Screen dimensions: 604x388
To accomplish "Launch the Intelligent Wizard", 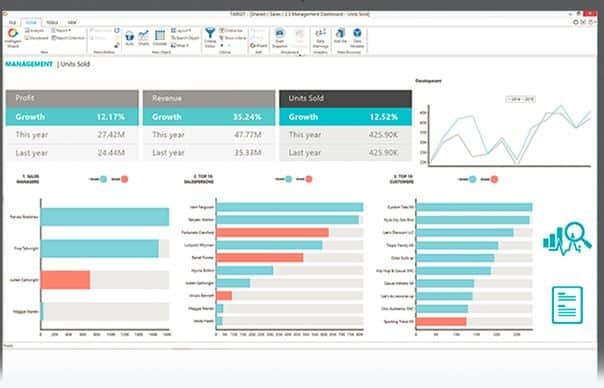I will [13, 38].
